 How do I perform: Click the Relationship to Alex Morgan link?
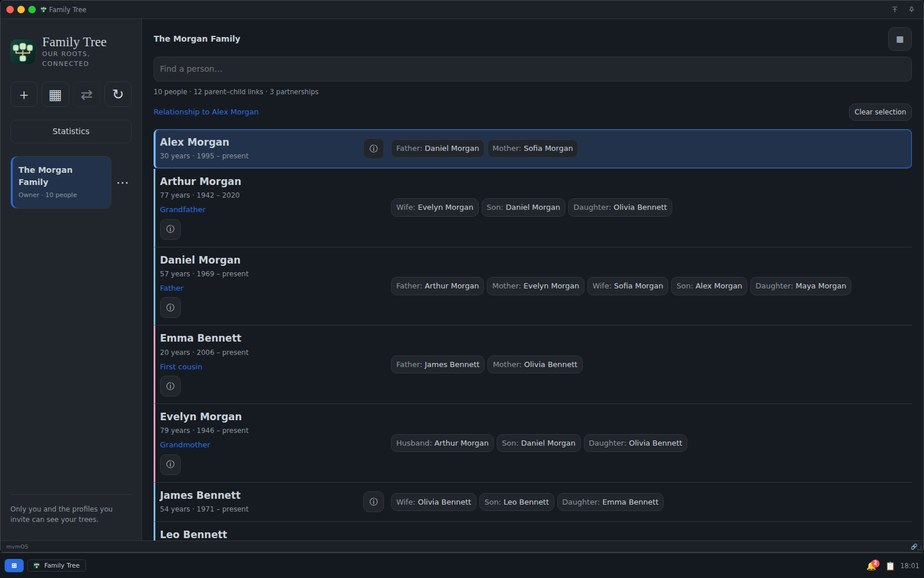tap(206, 112)
